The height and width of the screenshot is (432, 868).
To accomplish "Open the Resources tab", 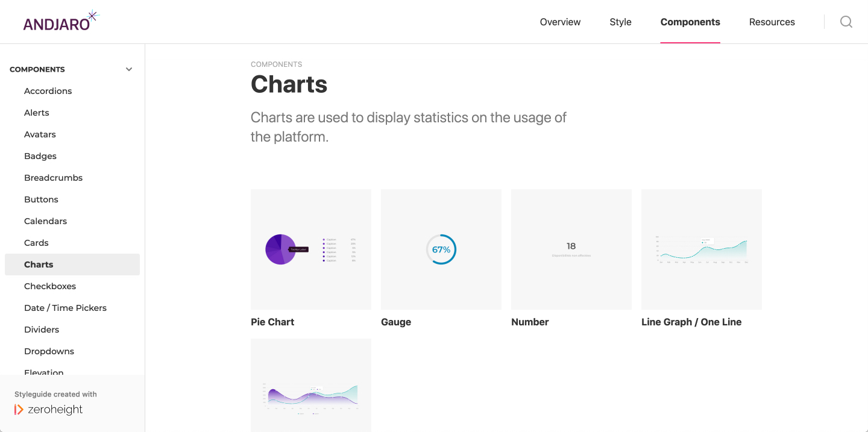I will [772, 22].
